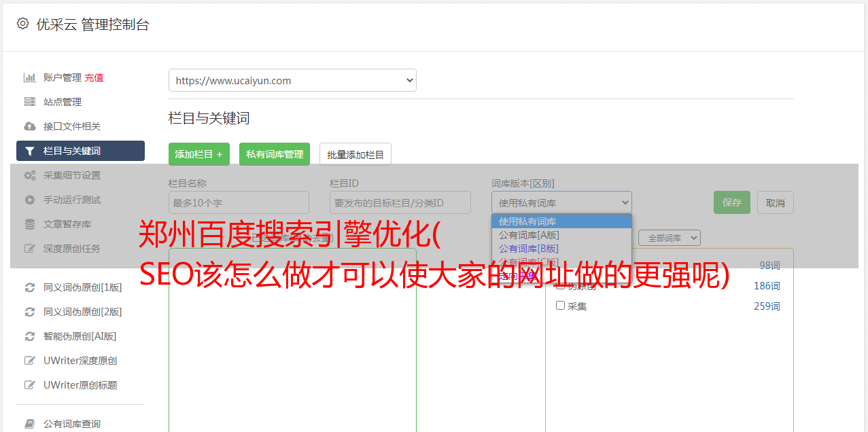Click the green 保存 button
The height and width of the screenshot is (432, 868).
(732, 202)
